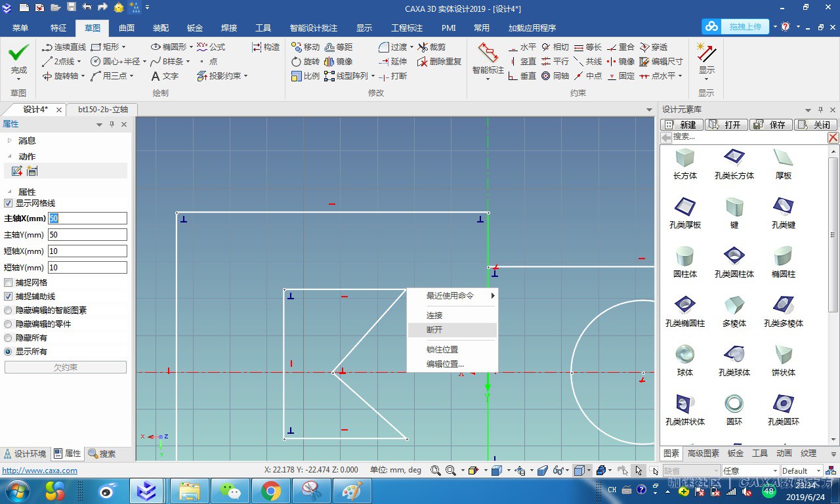Viewport: 840px width, 504px height.
Task: Expand the 消息 section in properties
Action: point(9,140)
